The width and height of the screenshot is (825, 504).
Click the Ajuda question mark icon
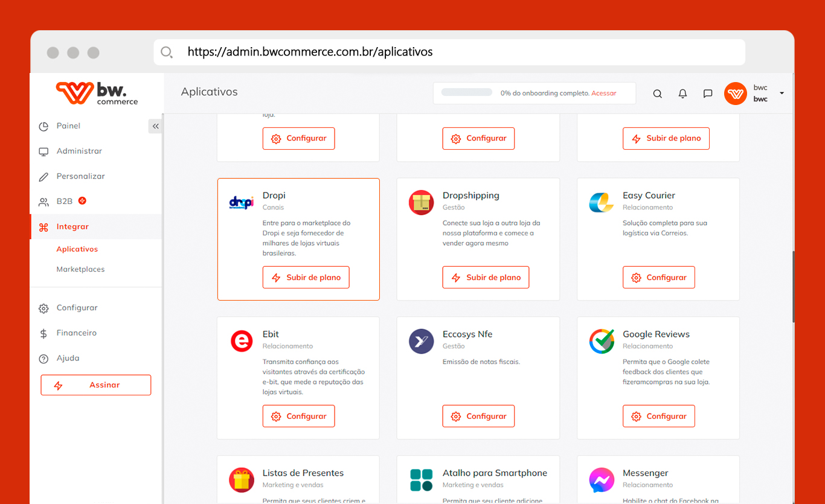pos(43,359)
